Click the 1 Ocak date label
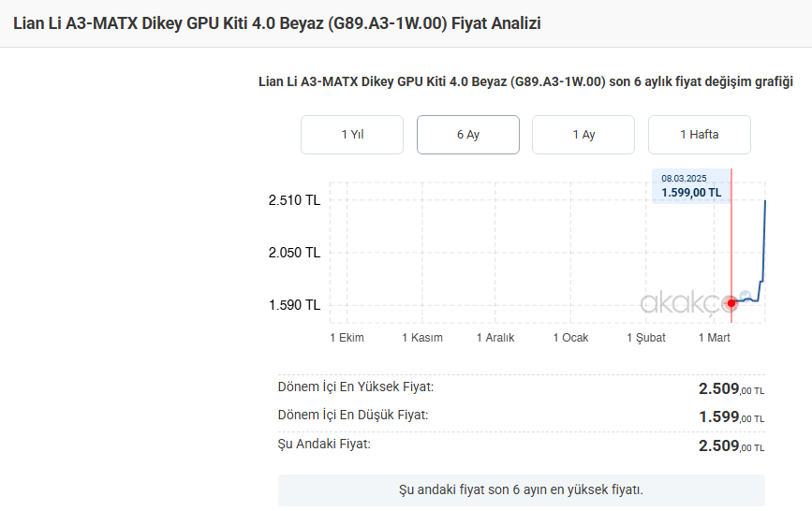This screenshot has width=812, height=511. (570, 338)
